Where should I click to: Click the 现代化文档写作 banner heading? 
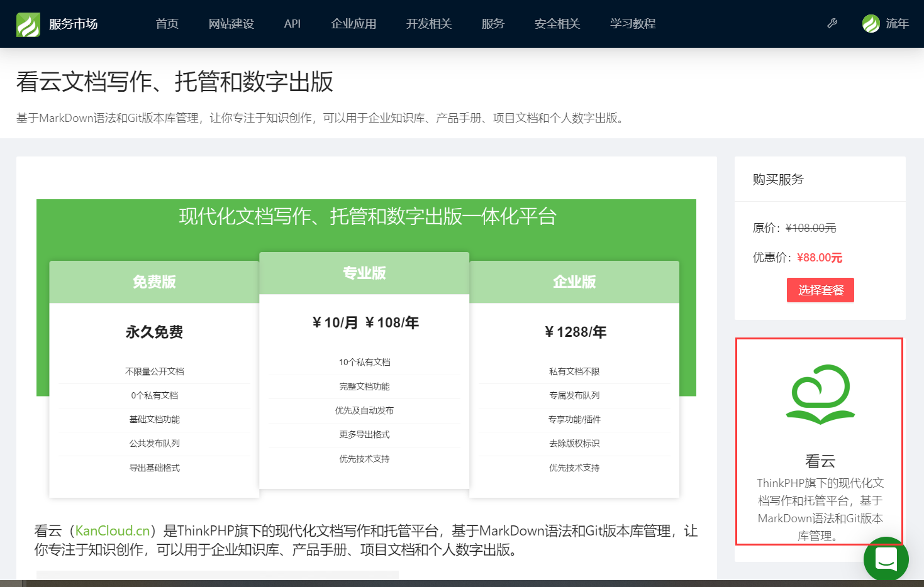click(x=367, y=216)
